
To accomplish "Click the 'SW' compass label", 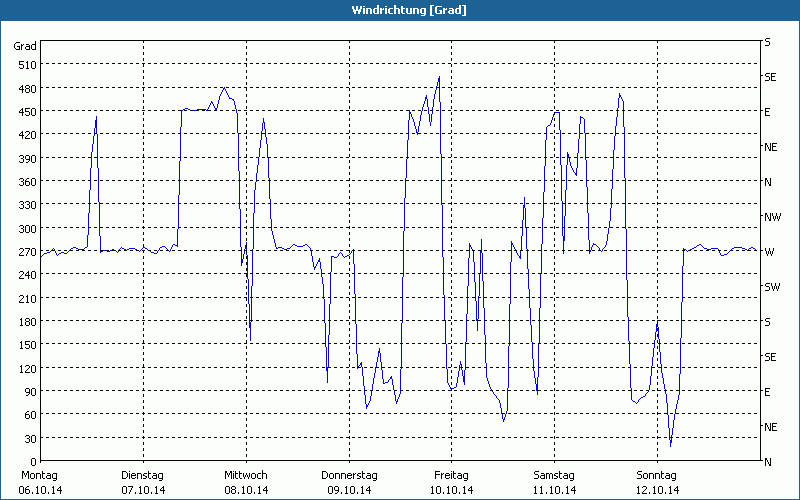I will (x=772, y=287).
